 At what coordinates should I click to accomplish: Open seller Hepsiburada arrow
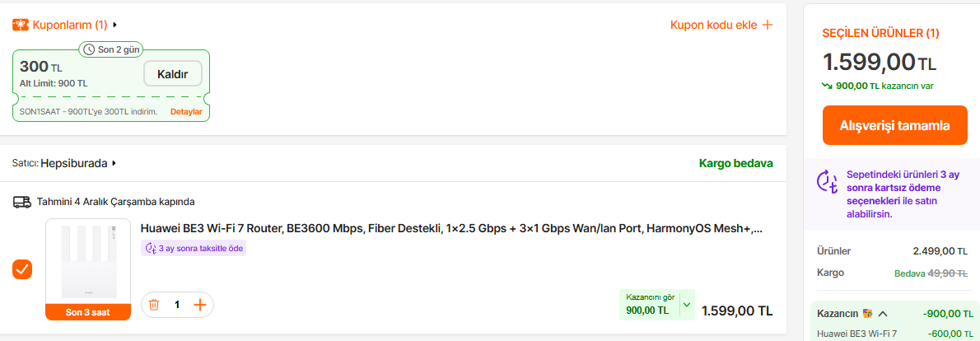114,163
